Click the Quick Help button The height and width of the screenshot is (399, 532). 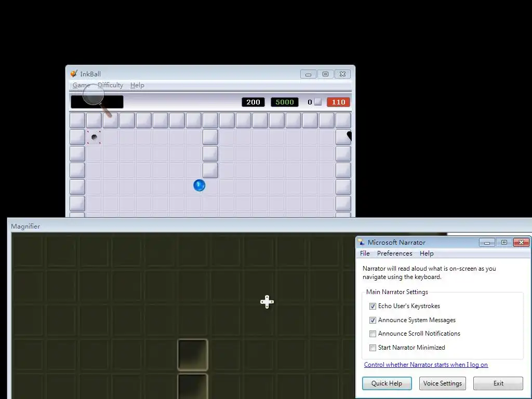[x=387, y=383]
